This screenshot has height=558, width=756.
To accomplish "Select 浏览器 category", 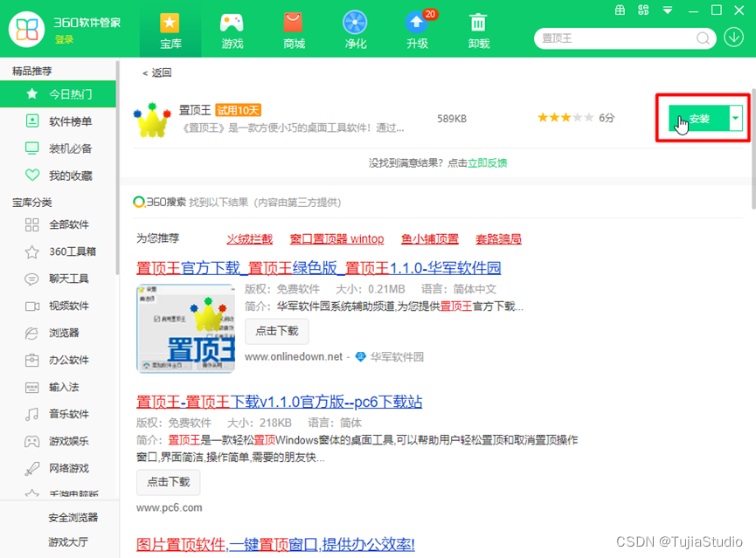I will 58,333.
